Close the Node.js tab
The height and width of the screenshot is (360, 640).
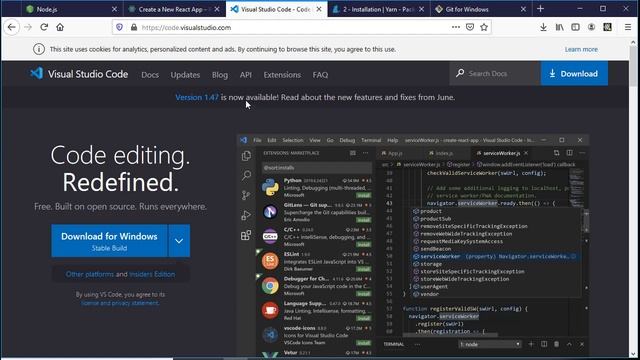point(114,9)
